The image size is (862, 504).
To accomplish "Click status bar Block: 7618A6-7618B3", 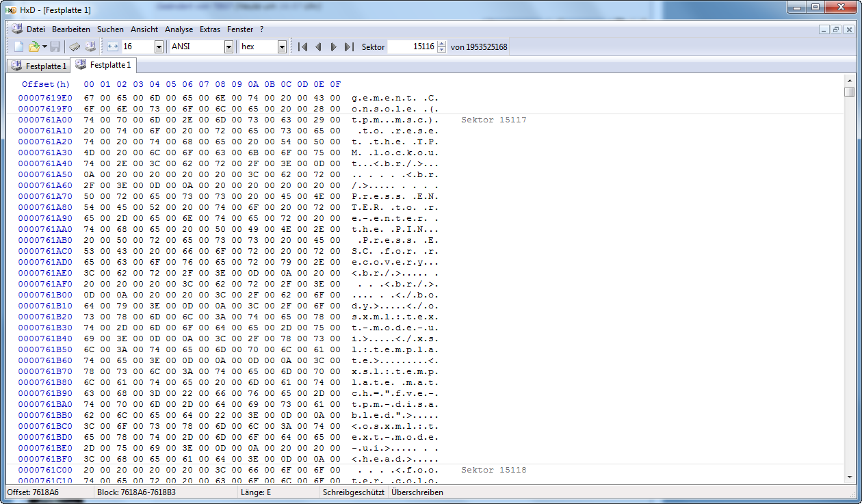I will click(x=136, y=492).
